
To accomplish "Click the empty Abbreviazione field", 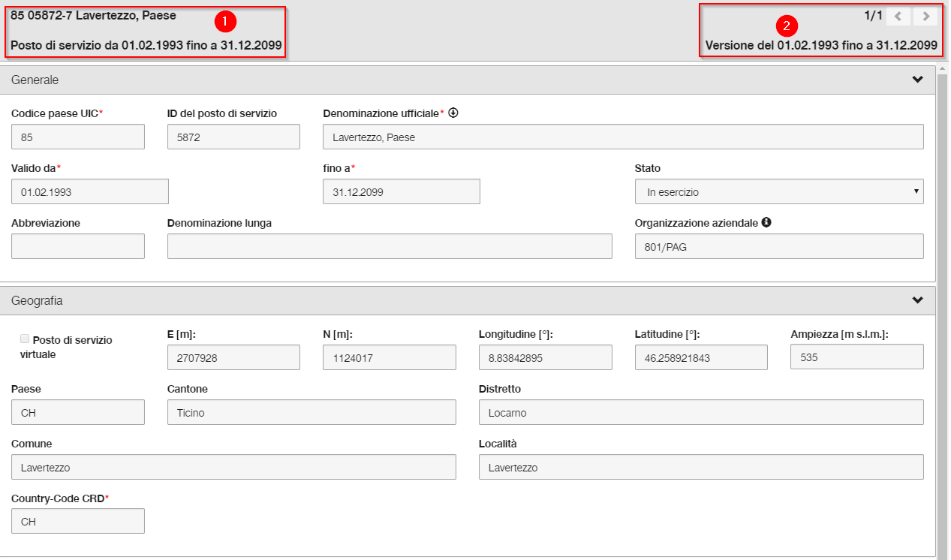I will [x=78, y=246].
